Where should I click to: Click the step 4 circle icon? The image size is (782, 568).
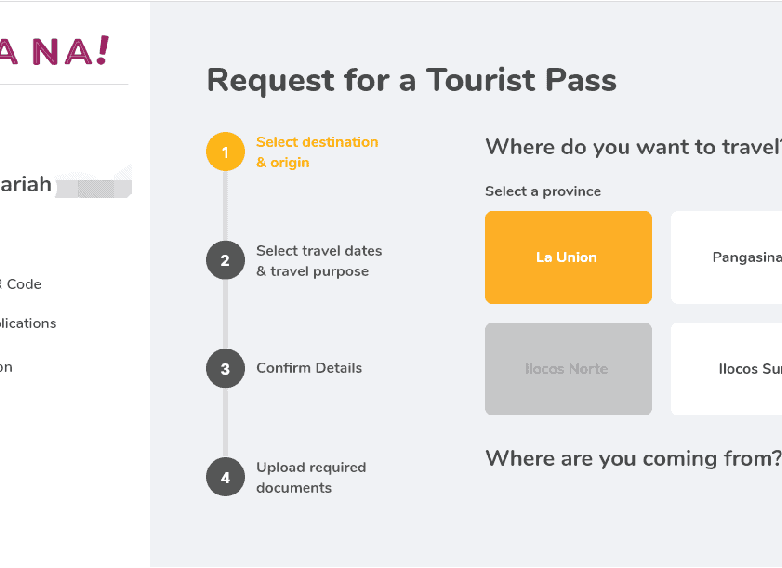click(x=225, y=477)
